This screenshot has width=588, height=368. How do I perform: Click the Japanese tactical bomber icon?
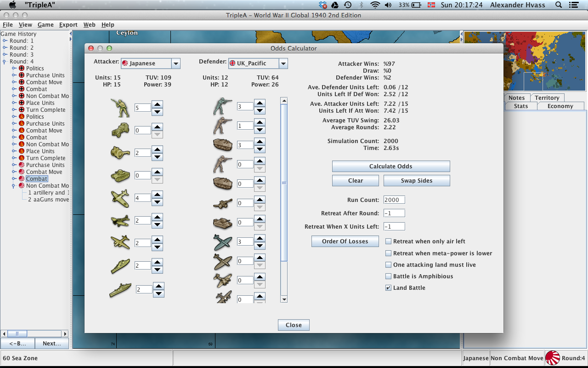tap(120, 220)
